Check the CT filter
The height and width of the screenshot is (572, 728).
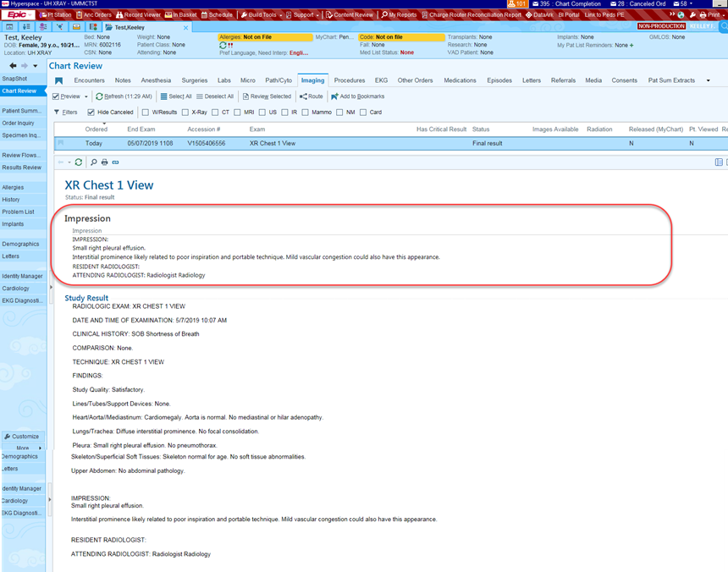[x=215, y=113]
